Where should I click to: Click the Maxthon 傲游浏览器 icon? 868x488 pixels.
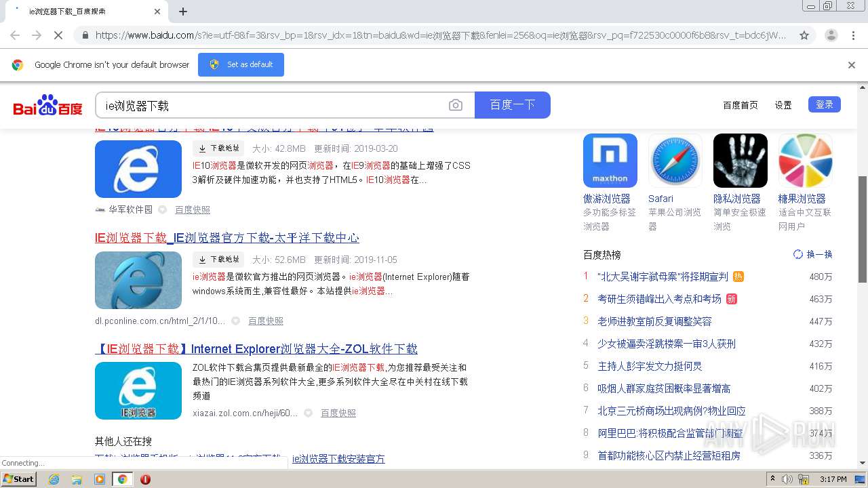coord(610,161)
